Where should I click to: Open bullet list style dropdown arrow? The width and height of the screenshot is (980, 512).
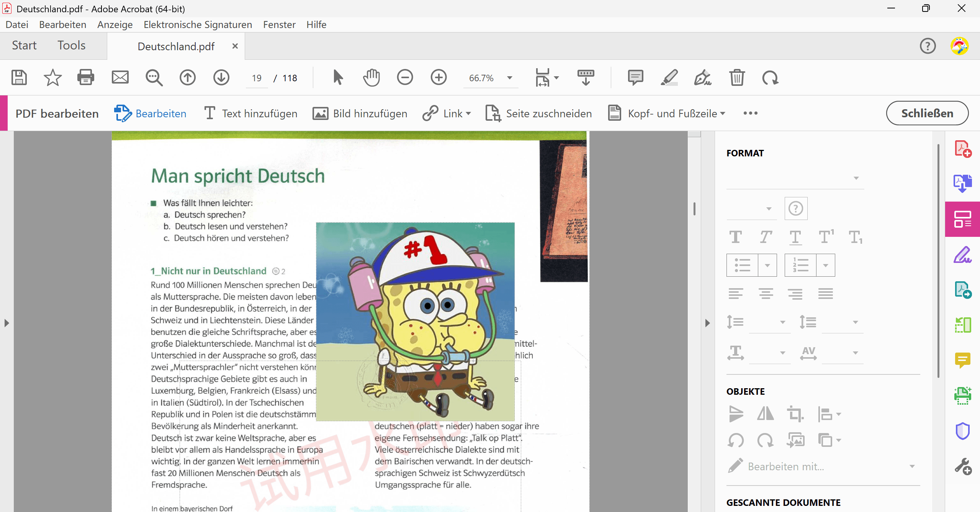(767, 265)
